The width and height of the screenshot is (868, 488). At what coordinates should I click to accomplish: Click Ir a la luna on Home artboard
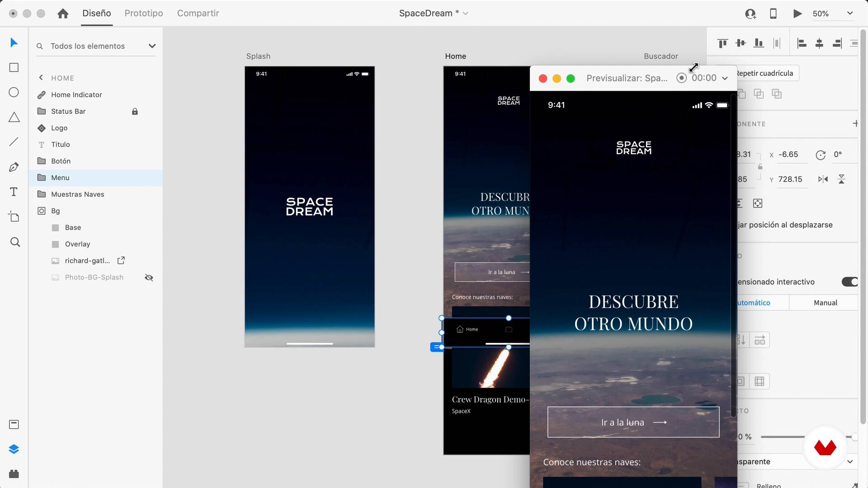click(492, 272)
